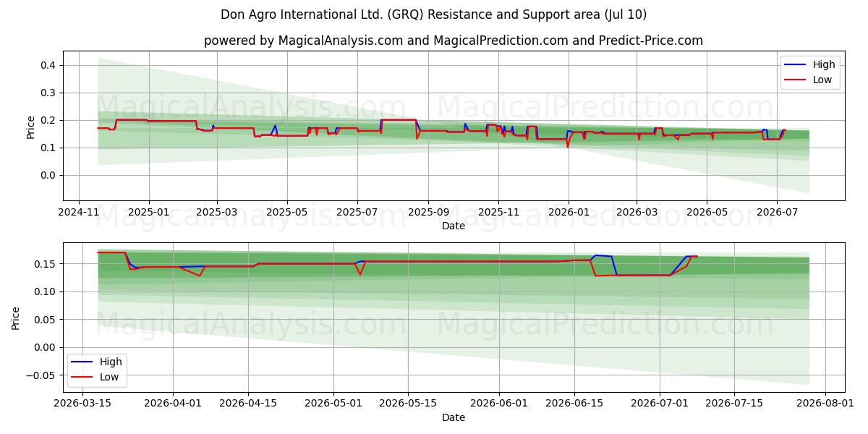The height and width of the screenshot is (434, 868).
Task: Click the '2026-05-01' date tick label
Action: point(334,403)
